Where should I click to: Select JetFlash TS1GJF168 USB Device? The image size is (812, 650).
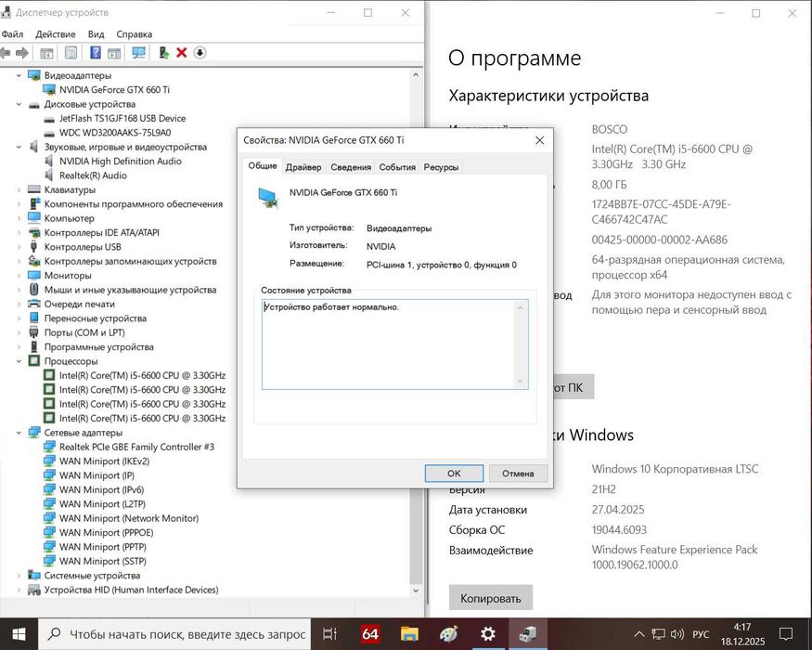tap(122, 118)
